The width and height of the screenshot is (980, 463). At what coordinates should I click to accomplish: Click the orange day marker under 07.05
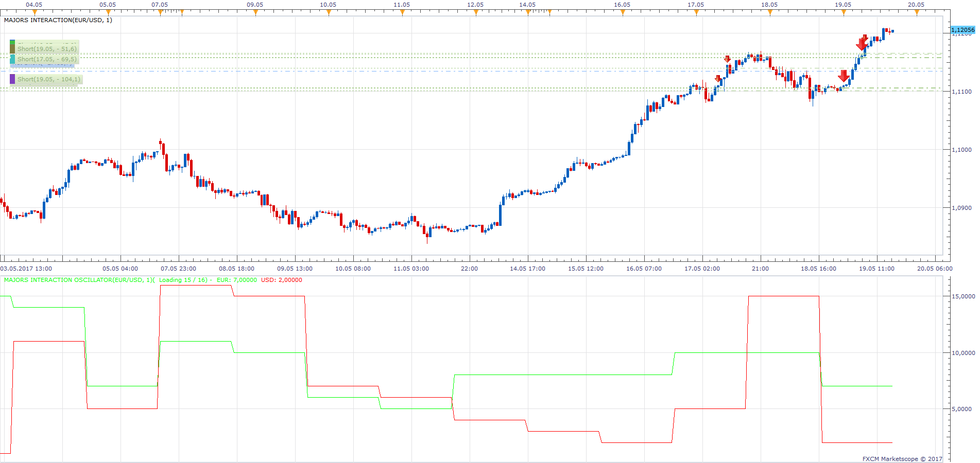(160, 12)
